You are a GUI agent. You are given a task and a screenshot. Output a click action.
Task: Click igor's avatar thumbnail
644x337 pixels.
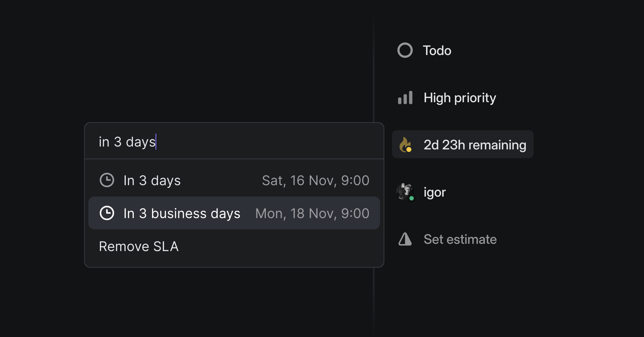pos(405,192)
